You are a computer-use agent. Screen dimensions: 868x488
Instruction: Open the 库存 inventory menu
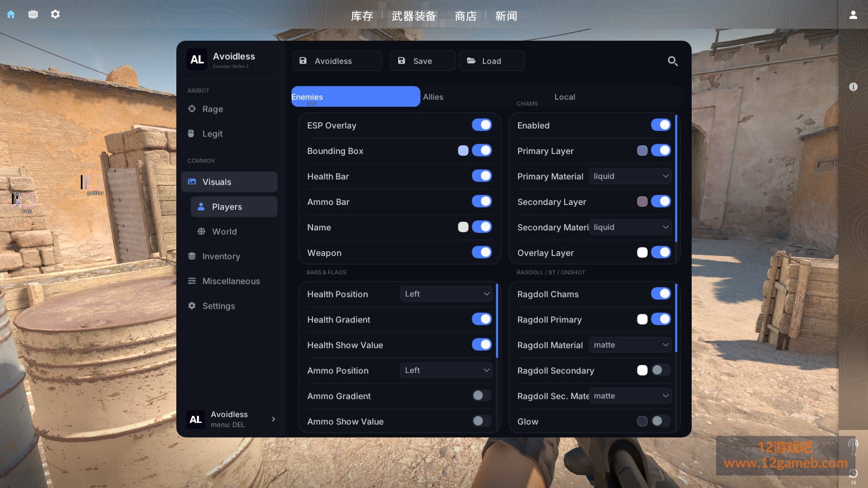click(362, 16)
